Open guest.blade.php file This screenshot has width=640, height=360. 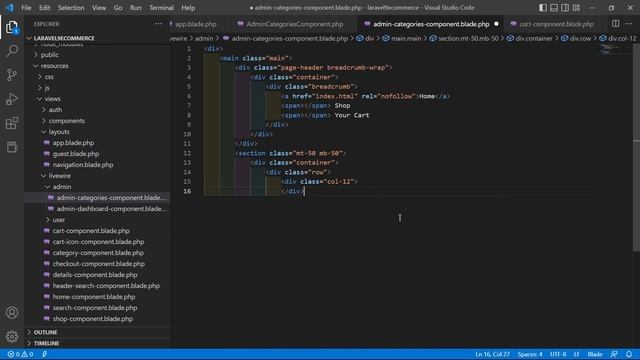76,154
